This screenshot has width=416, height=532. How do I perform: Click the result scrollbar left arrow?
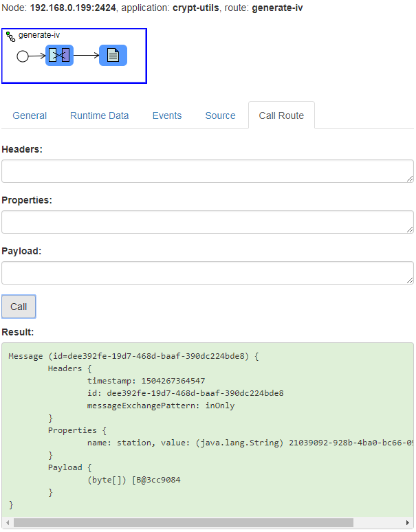7,523
